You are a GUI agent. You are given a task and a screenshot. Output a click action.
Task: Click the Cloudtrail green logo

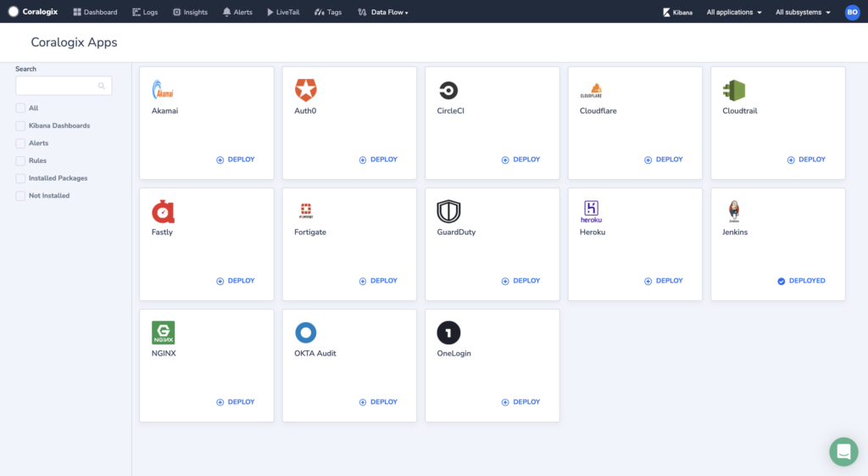click(x=734, y=90)
